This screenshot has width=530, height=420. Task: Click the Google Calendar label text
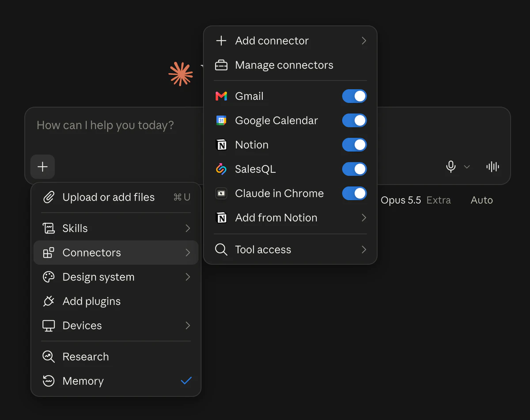[276, 120]
